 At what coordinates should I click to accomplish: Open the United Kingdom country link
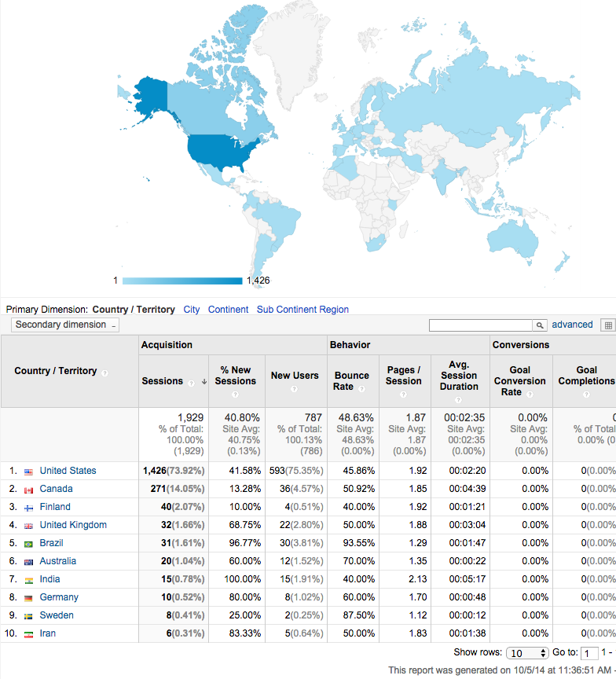point(73,525)
